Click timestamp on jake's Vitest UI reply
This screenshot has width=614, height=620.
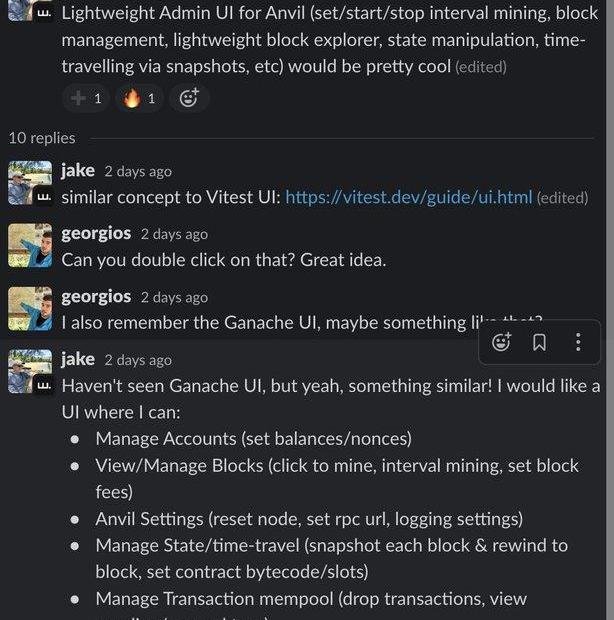pos(138,172)
